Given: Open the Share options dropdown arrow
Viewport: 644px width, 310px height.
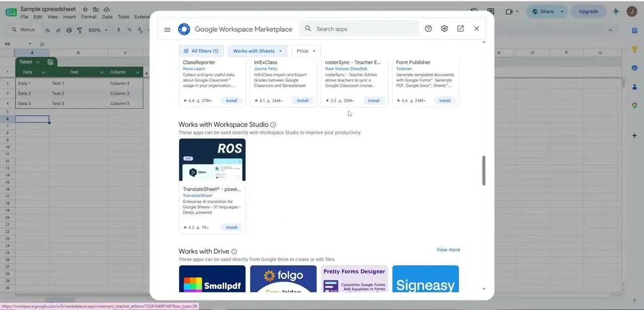Looking at the screenshot, I should coord(562,12).
